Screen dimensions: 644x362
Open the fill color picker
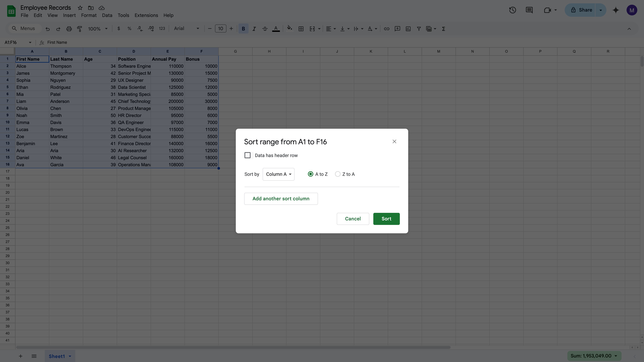[x=289, y=28]
